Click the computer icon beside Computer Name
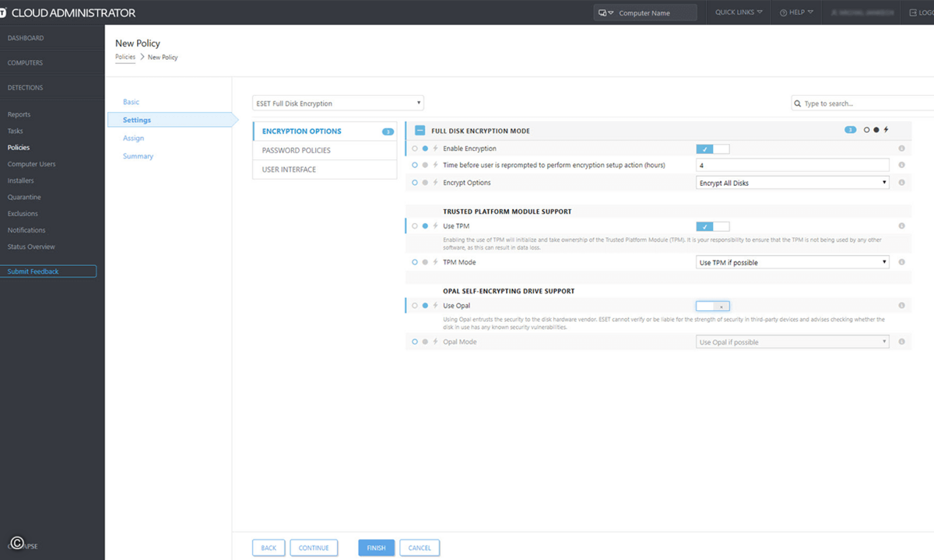 click(603, 13)
